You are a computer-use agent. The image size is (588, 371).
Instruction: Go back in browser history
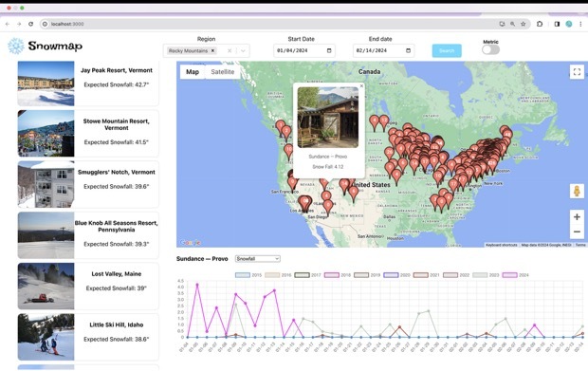[8, 24]
